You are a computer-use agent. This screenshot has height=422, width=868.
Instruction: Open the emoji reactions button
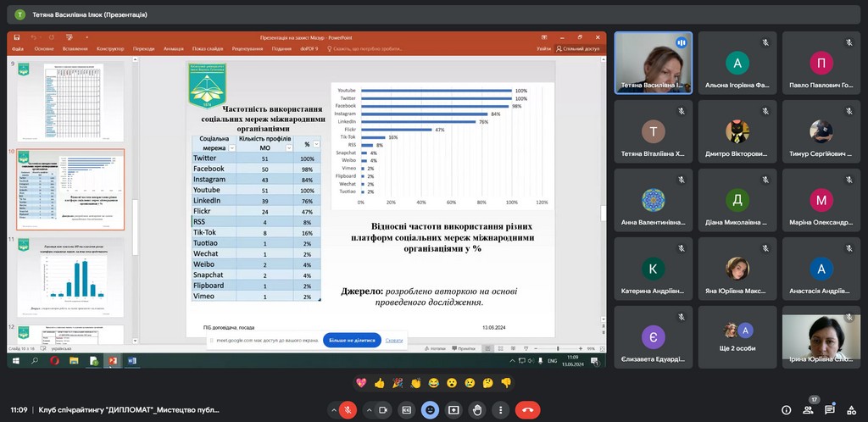pyautogui.click(x=431, y=409)
